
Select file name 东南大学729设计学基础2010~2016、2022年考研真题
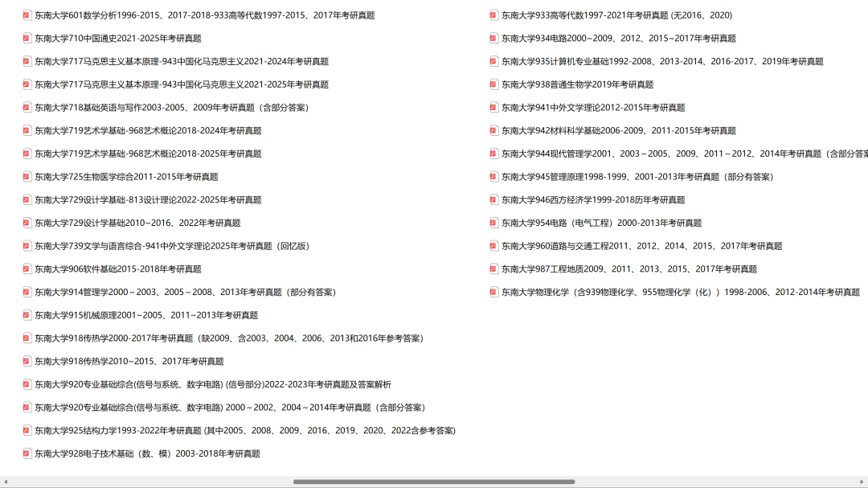(x=137, y=223)
